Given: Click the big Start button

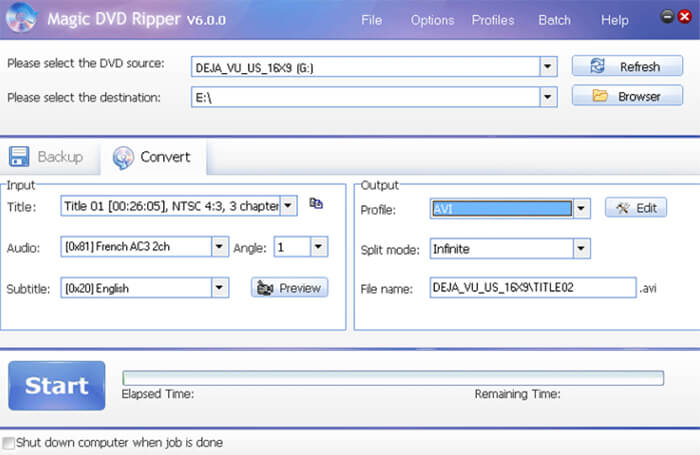Looking at the screenshot, I should pos(57,385).
